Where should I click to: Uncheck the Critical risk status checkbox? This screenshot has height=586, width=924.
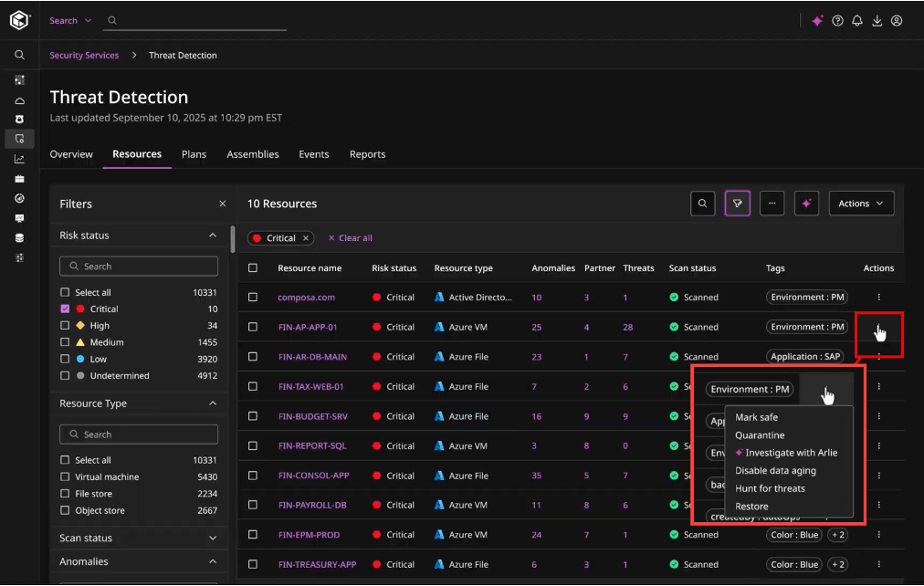(x=65, y=309)
